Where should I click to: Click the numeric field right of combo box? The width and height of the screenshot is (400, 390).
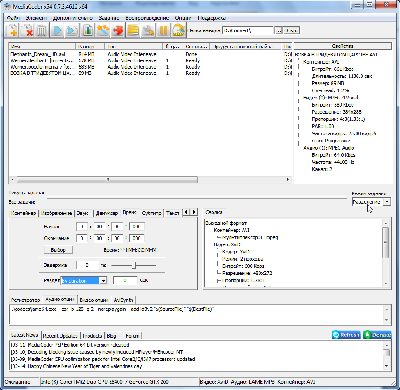(x=125, y=281)
